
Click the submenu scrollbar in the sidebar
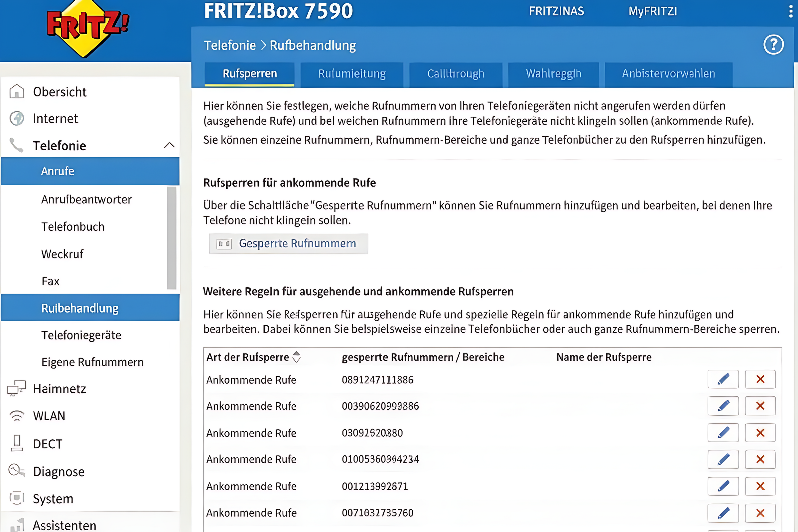tap(171, 237)
